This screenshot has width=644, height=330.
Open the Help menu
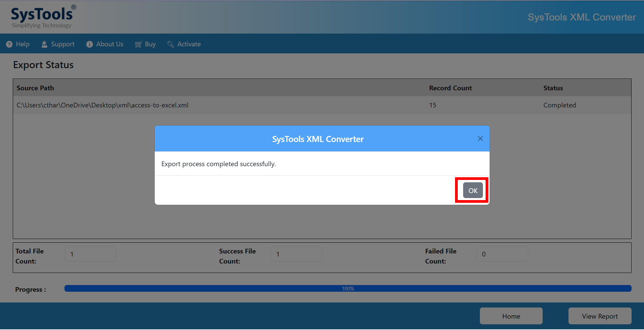pyautogui.click(x=21, y=44)
